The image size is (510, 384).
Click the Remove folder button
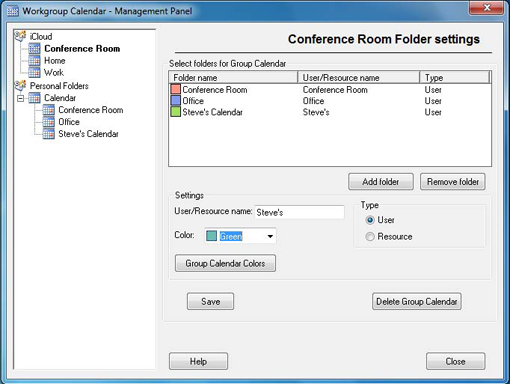pos(453,182)
